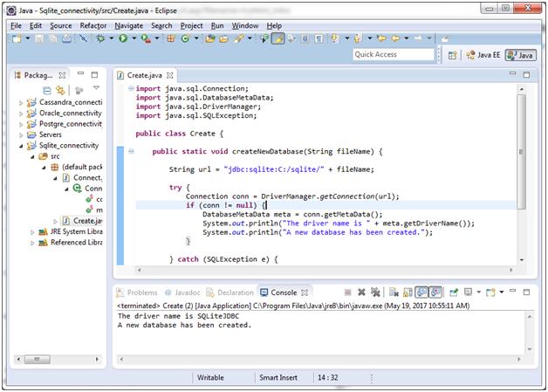This screenshot has height=392, width=548.
Task: Toggle Show Console on Standard Out
Action: 421,292
